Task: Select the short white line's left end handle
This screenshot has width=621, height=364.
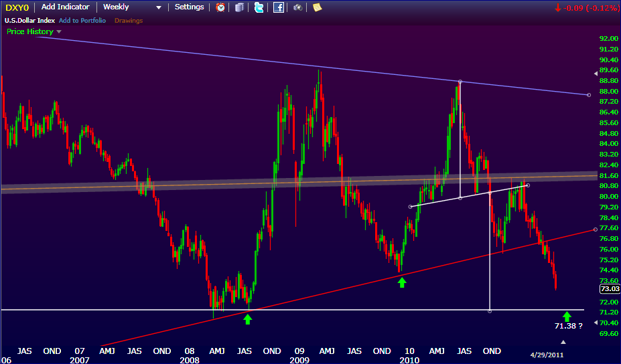Action: pos(410,207)
